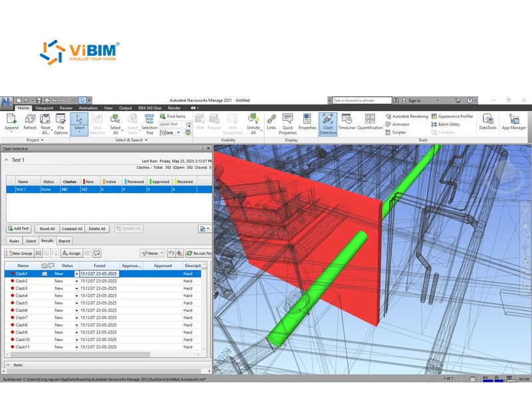Open the Animation ribbon tab
532x399 pixels.
pos(88,108)
